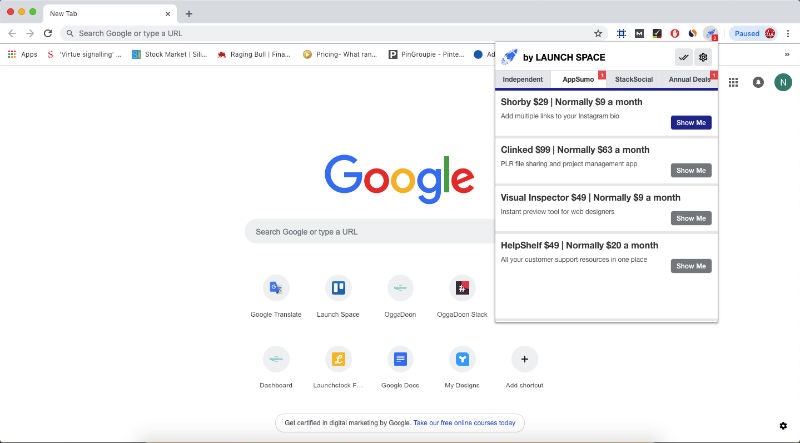This screenshot has height=443, width=800.
Task: Open Launchstock shortcut tile
Action: pos(338,368)
